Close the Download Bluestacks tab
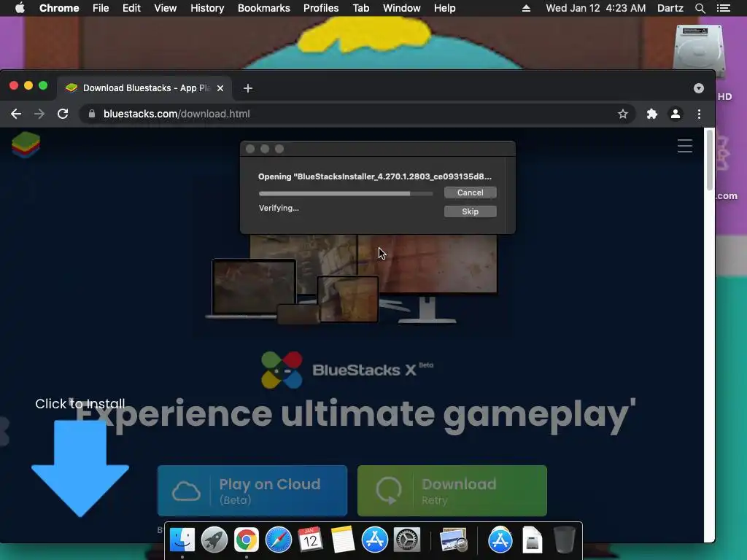The height and width of the screenshot is (560, 747). (220, 88)
